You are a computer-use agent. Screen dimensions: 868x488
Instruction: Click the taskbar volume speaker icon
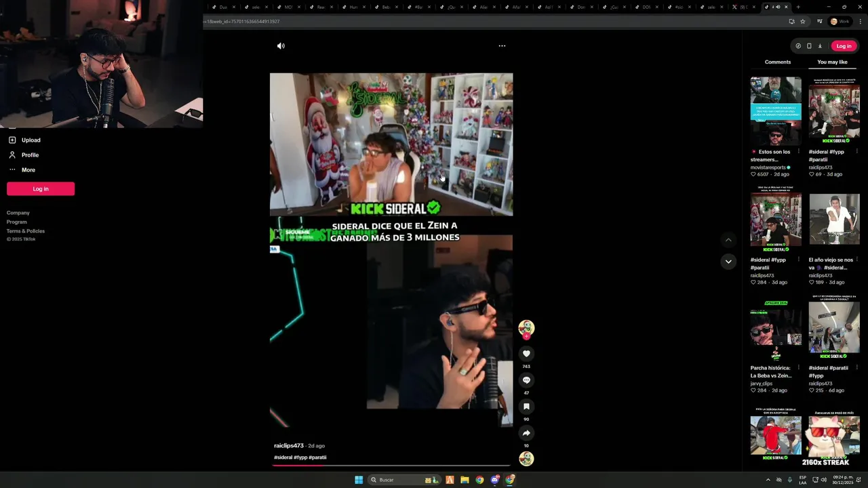823,480
